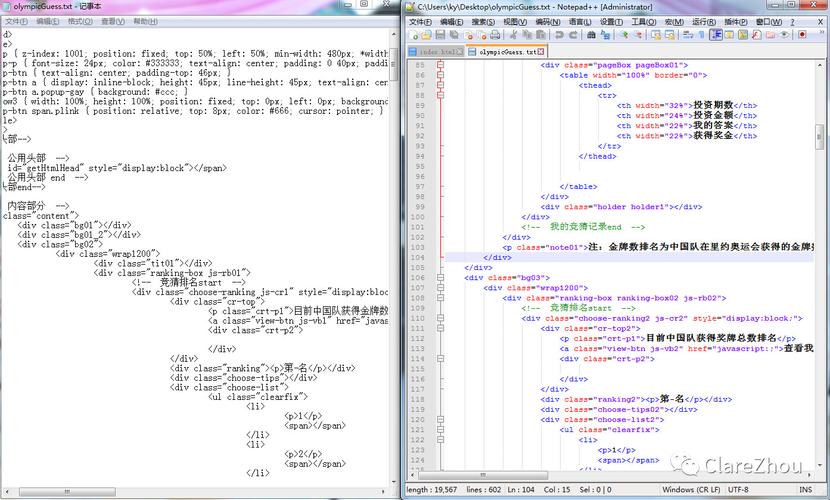The width and height of the screenshot is (830, 500).
Task: Click the Open file toolbar icon
Action: point(426,35)
